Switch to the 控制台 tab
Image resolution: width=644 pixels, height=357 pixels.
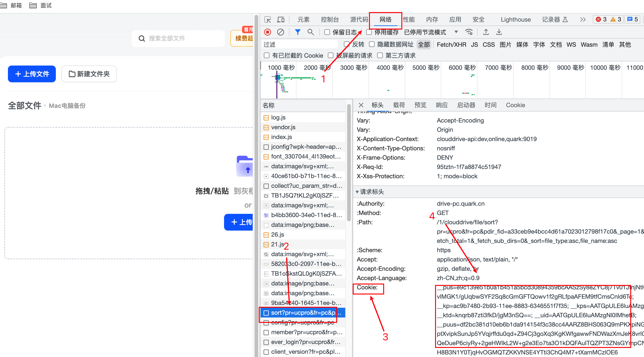coord(329,20)
